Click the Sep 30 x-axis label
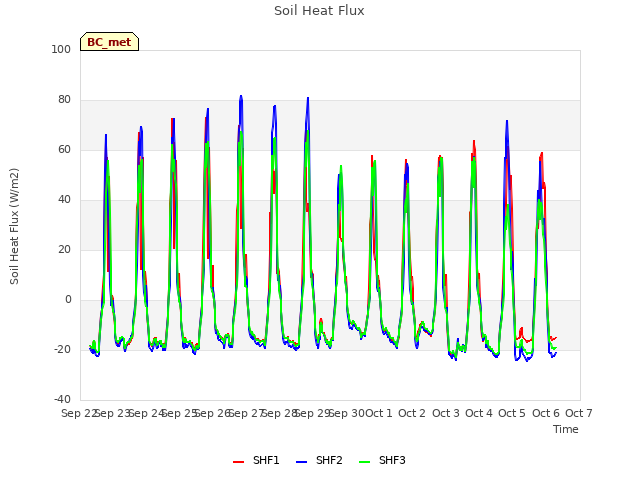 pos(347,413)
